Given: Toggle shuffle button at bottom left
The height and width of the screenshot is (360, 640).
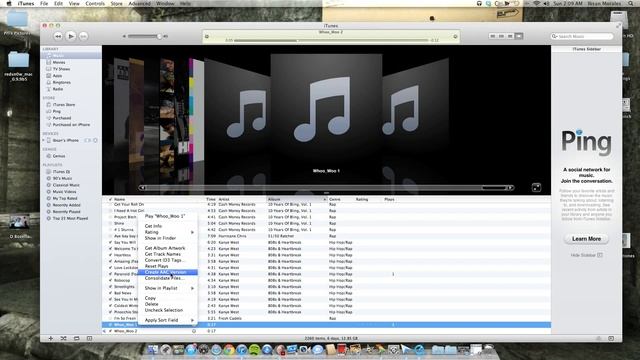Looking at the screenshot, I should pyautogui.click(x=64, y=338).
